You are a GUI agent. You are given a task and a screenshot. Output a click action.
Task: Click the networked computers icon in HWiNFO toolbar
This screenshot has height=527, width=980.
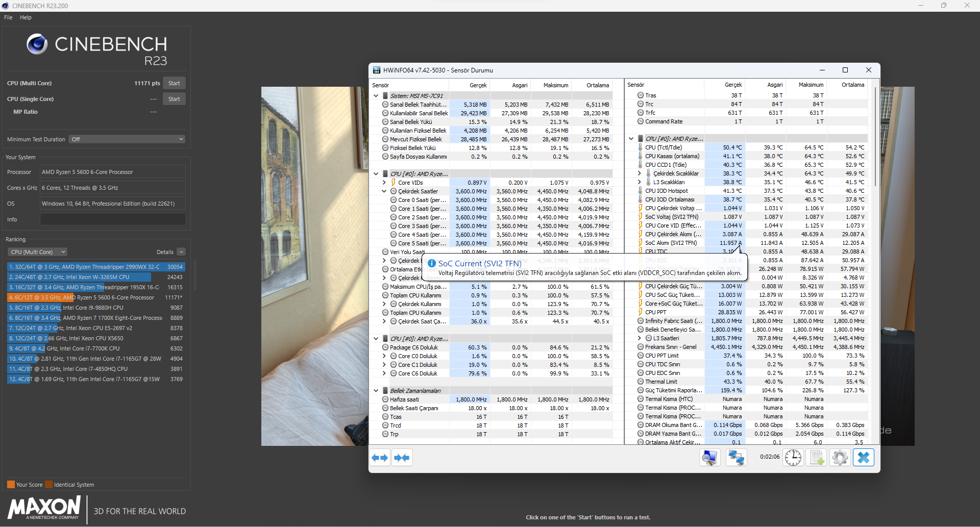pos(736,458)
